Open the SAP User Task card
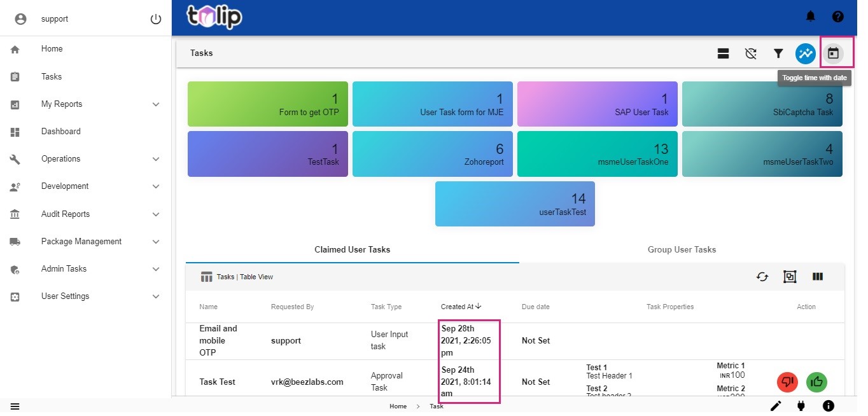 point(597,104)
